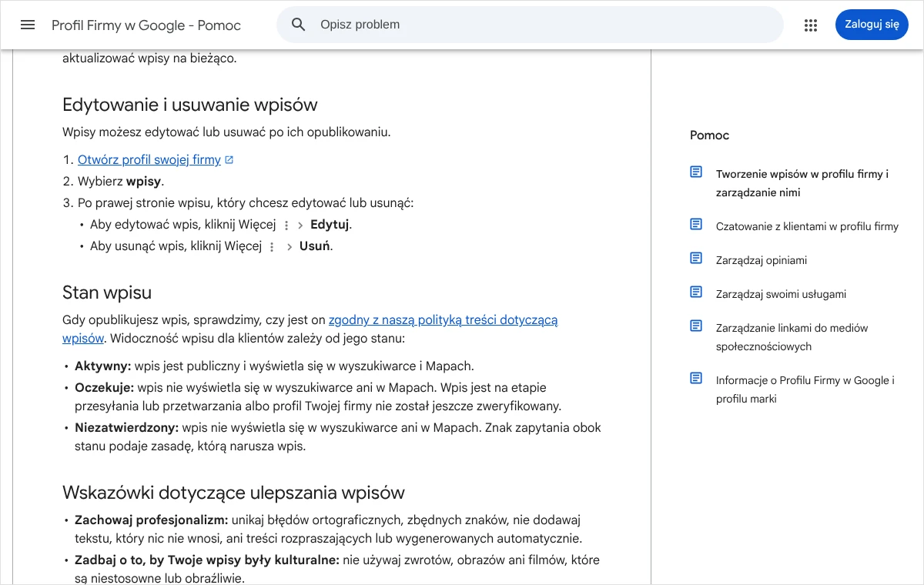Click article icon beside Zarządzaj swoimi usługami

(x=696, y=292)
